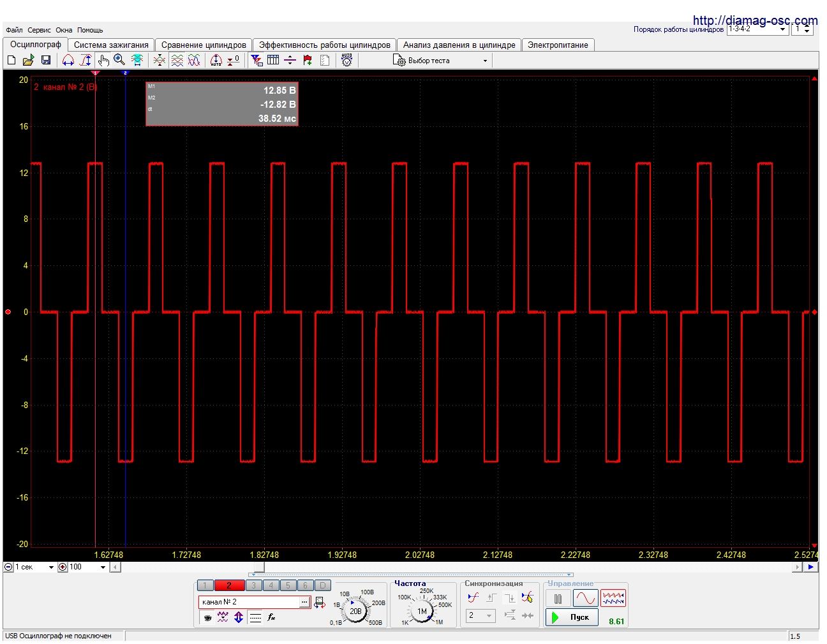Open the notes page icon
Image resolution: width=827 pixels, height=644 pixels.
[x=325, y=60]
